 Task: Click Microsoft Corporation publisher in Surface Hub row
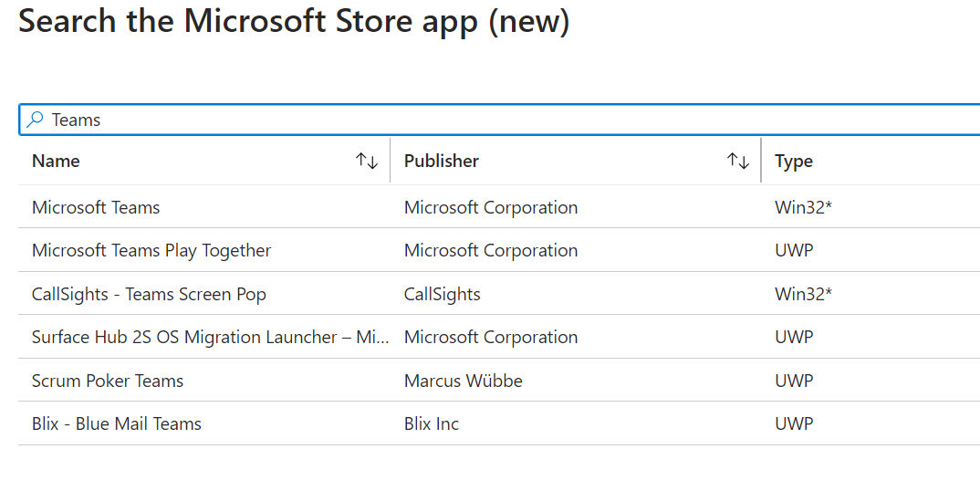pyautogui.click(x=491, y=337)
